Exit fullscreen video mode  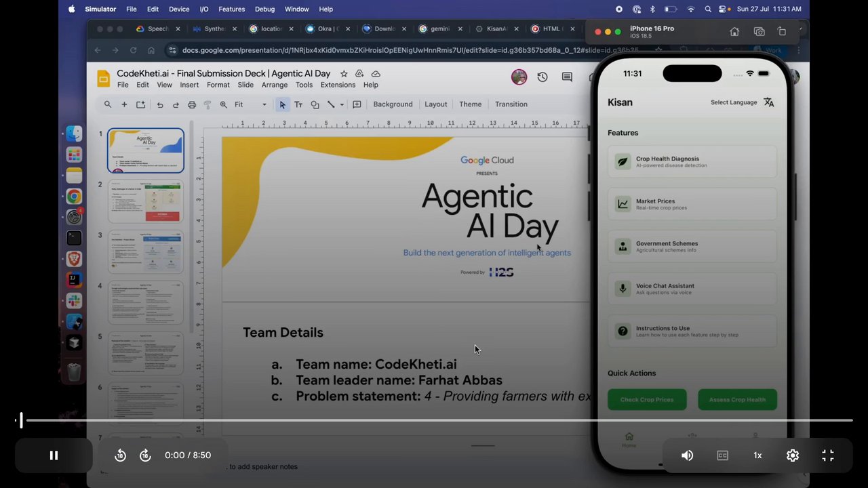pyautogui.click(x=828, y=455)
